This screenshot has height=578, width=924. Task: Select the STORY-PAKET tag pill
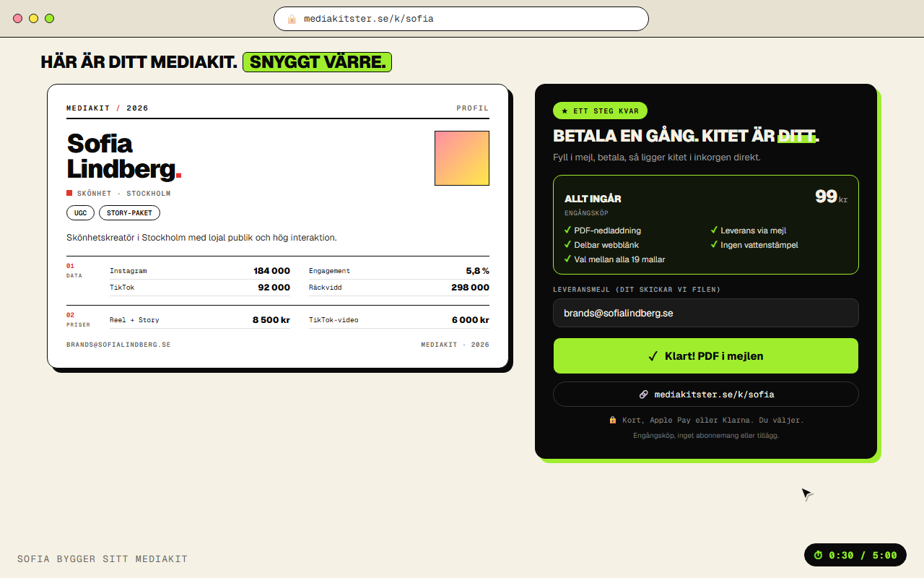point(129,213)
